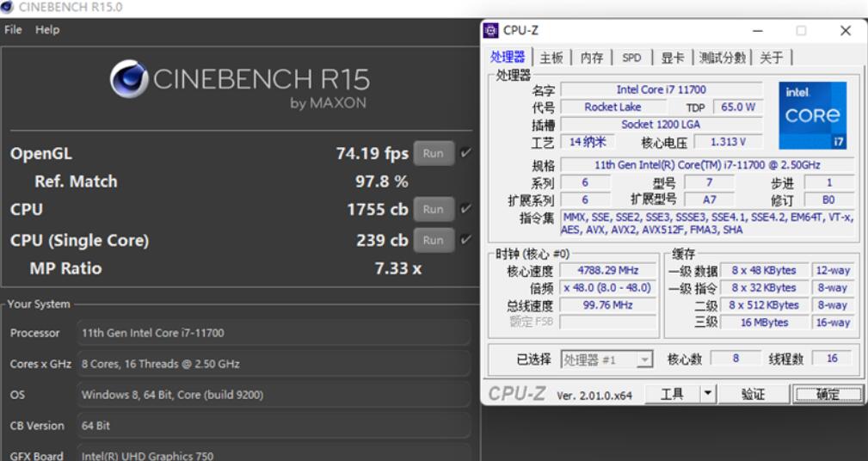Switch to the 显卡 tab
This screenshot has width=868, height=461.
(673, 58)
